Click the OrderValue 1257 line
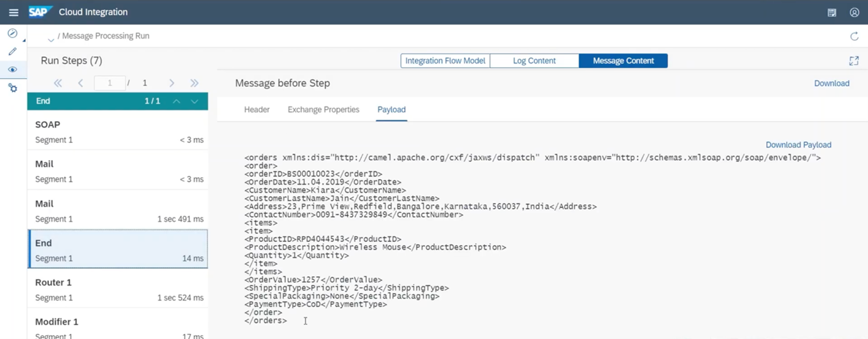Viewport: 868px width, 339px height. point(313,280)
